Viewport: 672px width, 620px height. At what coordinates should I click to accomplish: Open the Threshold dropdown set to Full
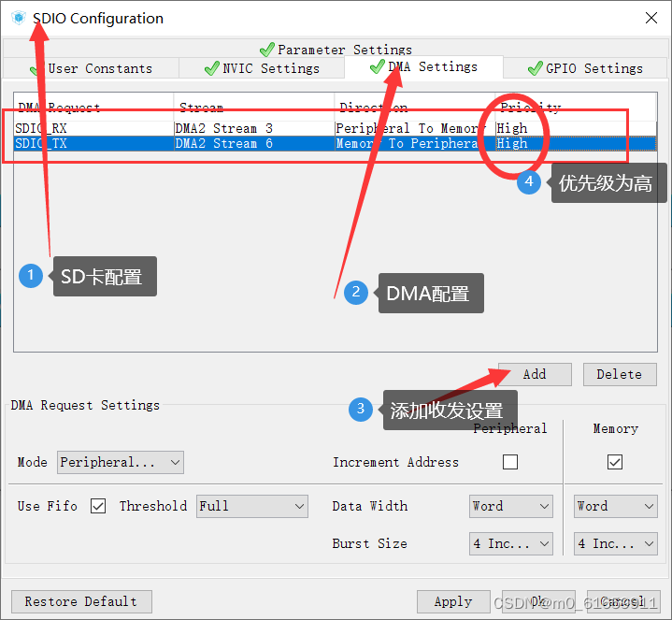(x=252, y=506)
